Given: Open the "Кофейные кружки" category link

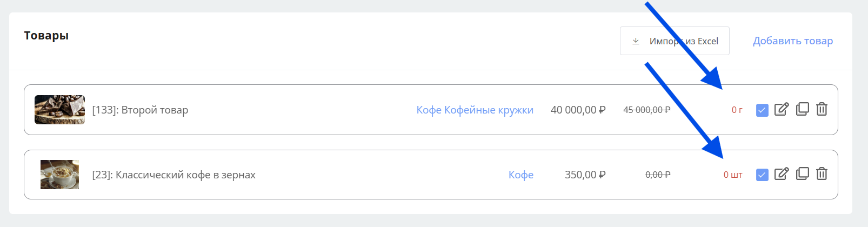Looking at the screenshot, I should (489, 110).
